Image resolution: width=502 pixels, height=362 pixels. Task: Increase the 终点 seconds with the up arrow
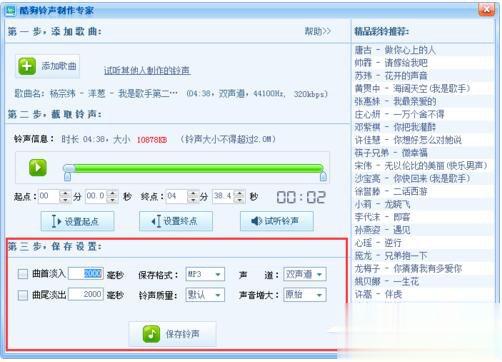point(239,193)
